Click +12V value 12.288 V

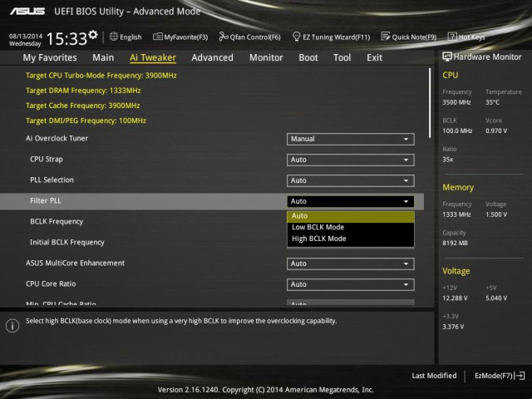coord(455,298)
